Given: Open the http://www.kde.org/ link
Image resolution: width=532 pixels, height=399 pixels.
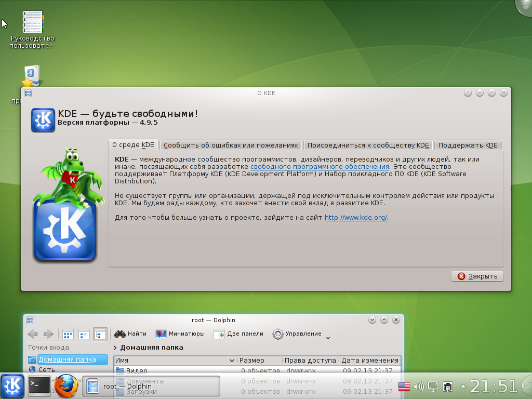Looking at the screenshot, I should click(355, 218).
